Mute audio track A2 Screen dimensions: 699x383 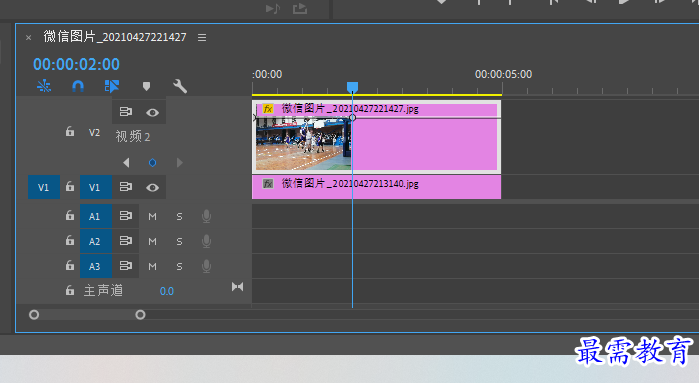tap(152, 242)
